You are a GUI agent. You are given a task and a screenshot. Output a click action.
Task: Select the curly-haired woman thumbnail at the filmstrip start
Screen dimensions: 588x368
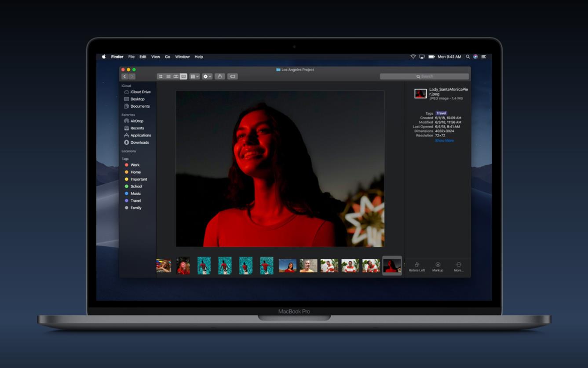(164, 266)
